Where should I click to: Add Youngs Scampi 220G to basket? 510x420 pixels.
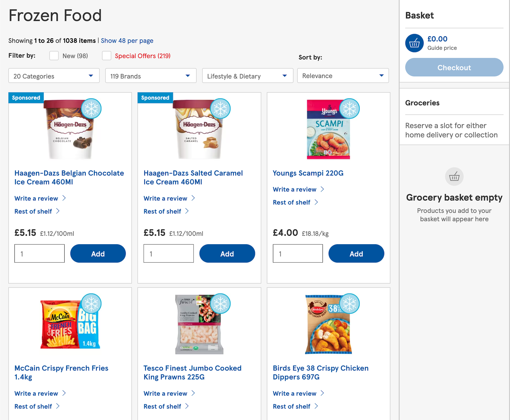[356, 253]
